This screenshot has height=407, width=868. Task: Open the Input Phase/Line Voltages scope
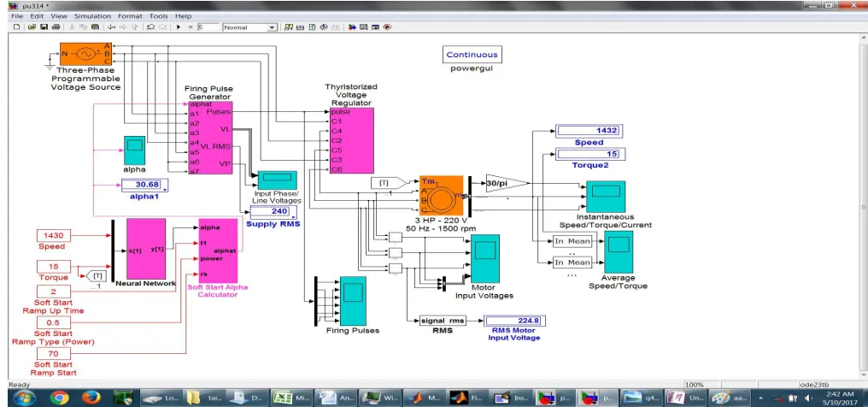point(278,180)
